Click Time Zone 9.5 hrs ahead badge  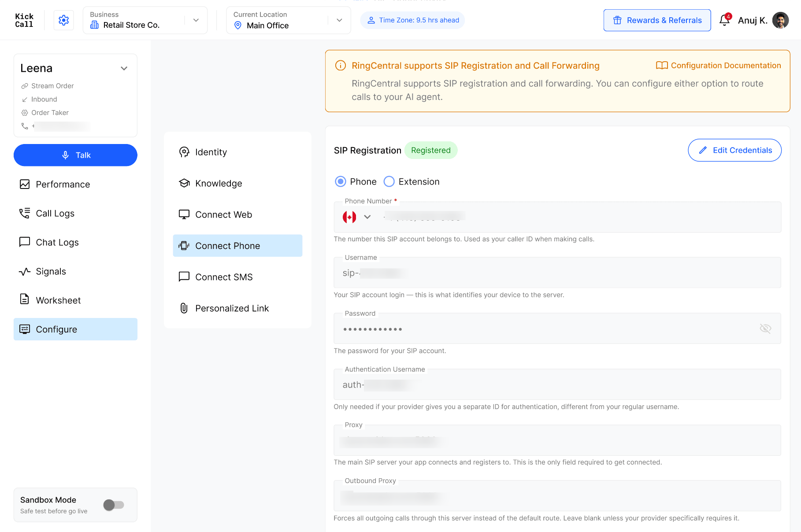pyautogui.click(x=412, y=20)
